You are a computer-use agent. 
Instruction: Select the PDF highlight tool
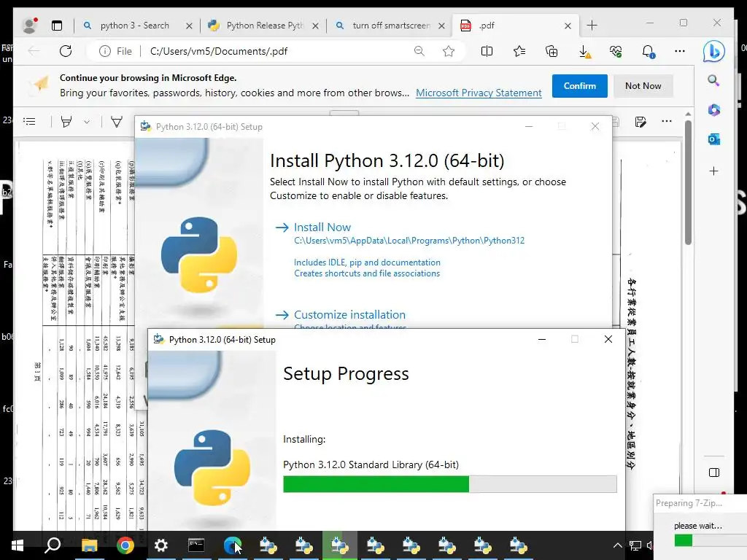coord(66,122)
